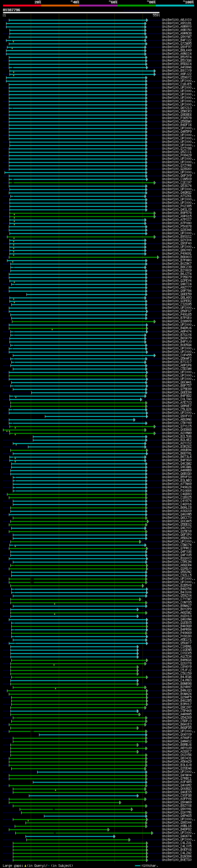Image resolution: width=197 pixels, height=868 pixels.
Task: Click label UniRef100_B8LK49
Action: click(177, 50)
